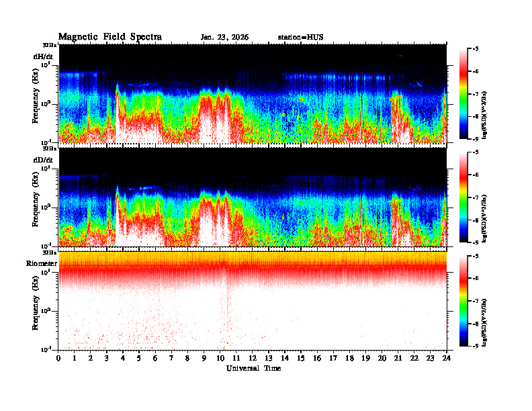Click the log(PSD) label beside dH/dt color bar
Image resolution: width=532 pixels, height=411 pixels.
point(485,115)
